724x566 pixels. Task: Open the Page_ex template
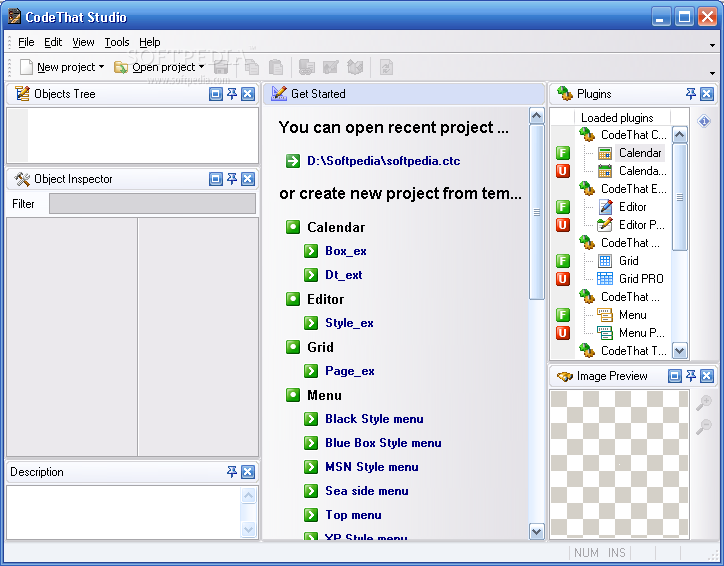coord(350,371)
